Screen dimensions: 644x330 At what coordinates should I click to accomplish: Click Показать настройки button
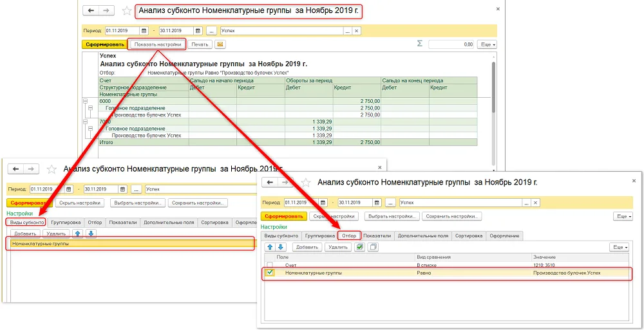coord(157,44)
